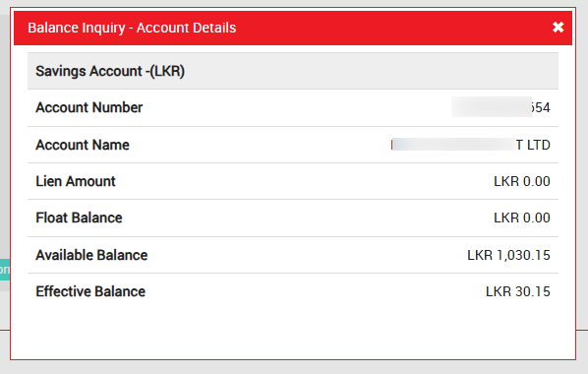Click the Account Name label
The image size is (588, 374).
(83, 145)
